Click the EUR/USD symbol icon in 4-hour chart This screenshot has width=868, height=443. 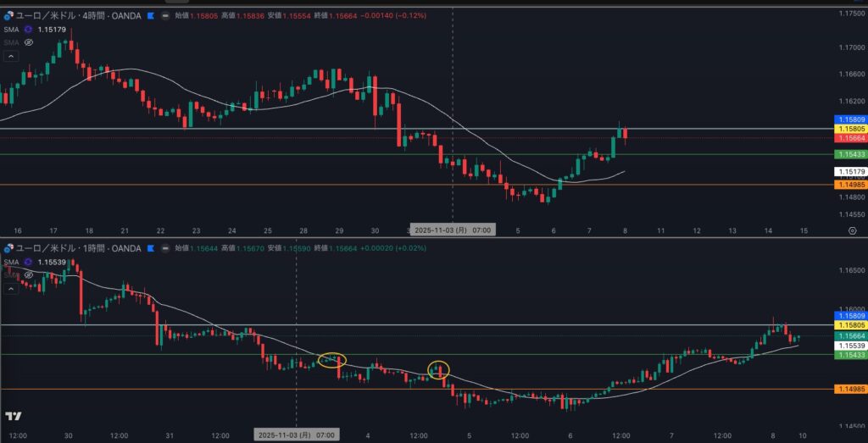8,14
